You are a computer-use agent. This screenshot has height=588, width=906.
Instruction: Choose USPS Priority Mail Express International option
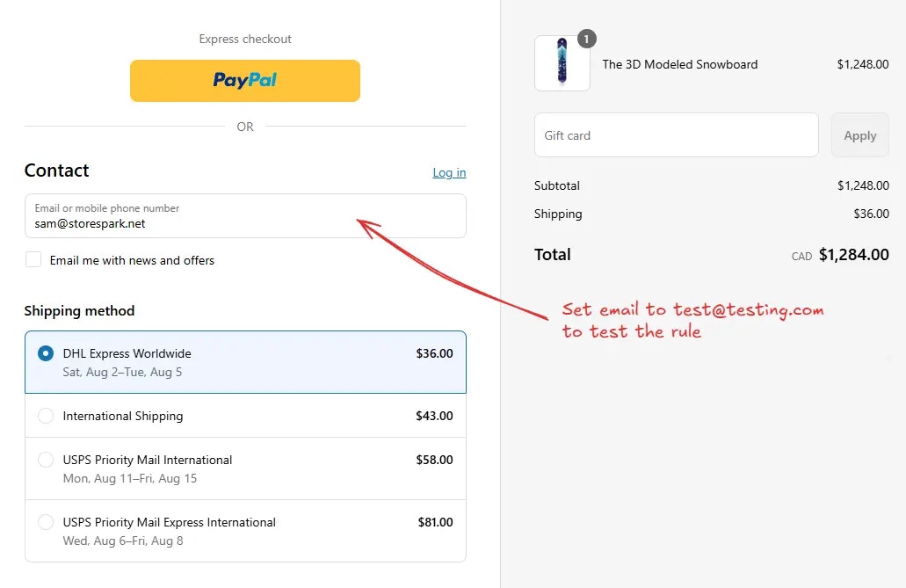coord(46,522)
